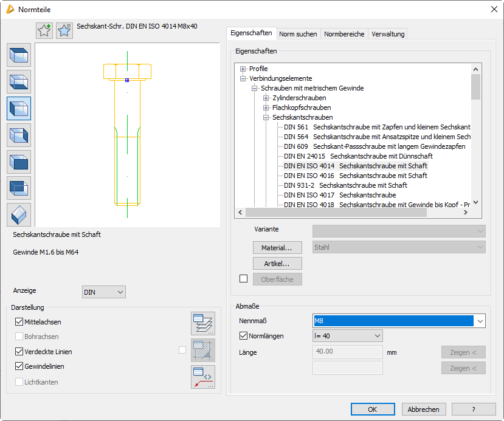Open the dimension settings icon with red arrow
This screenshot has width=504, height=421.
(202, 377)
